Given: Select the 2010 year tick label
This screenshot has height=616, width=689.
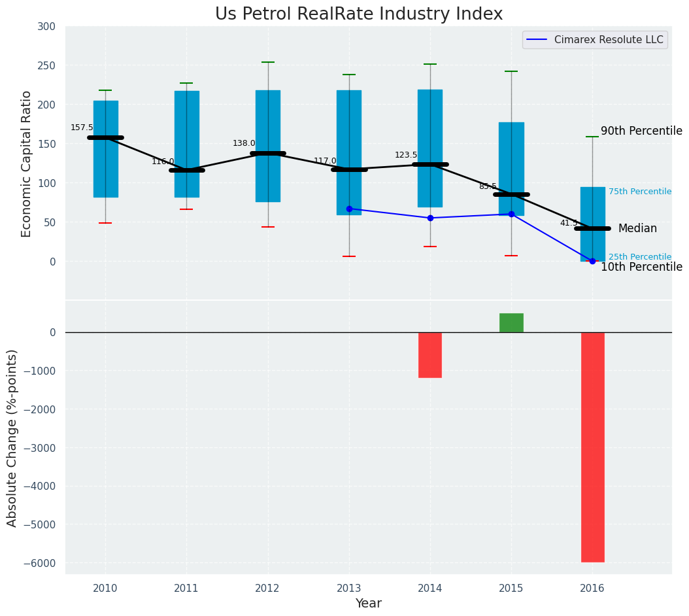Looking at the screenshot, I should tap(105, 589).
